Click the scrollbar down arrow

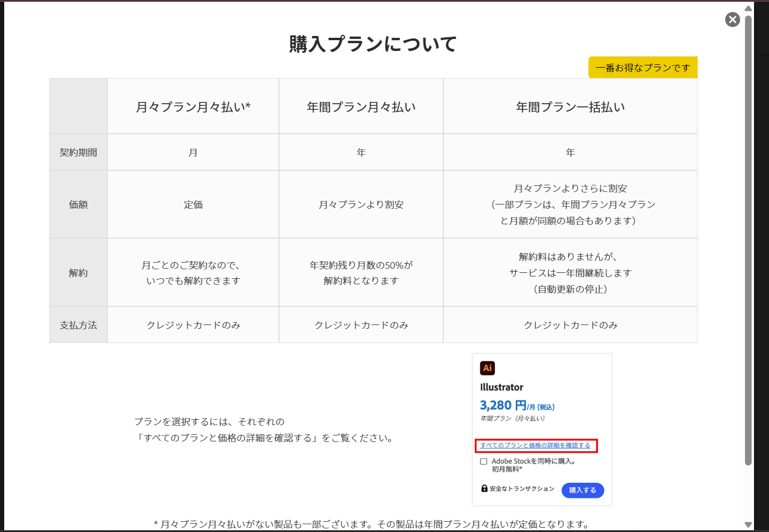(x=748, y=524)
